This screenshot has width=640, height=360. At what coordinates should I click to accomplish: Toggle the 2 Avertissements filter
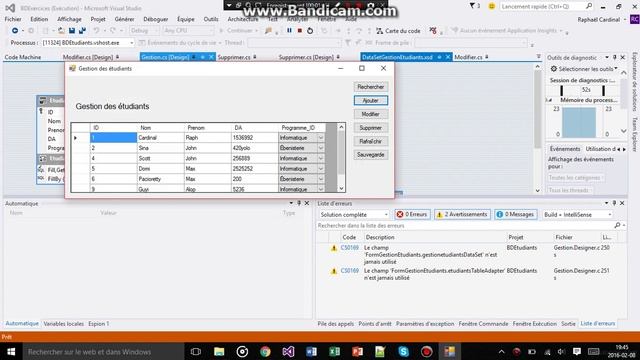coord(462,214)
